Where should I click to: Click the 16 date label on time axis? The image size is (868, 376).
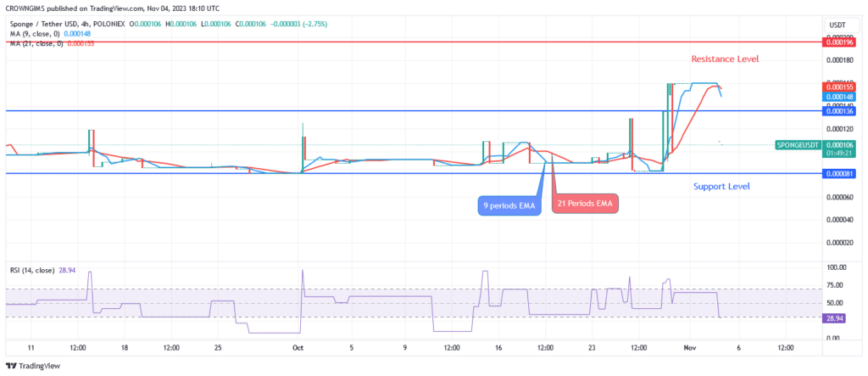pos(498,348)
